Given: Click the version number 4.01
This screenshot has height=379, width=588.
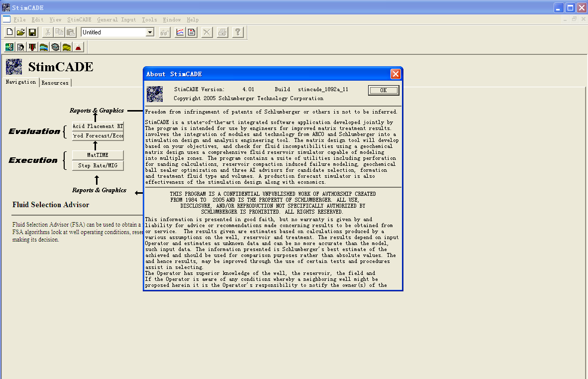Looking at the screenshot, I should pyautogui.click(x=248, y=89).
